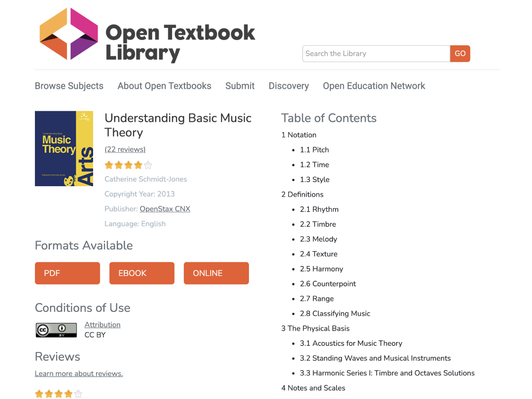Click the orange GO search button

[x=460, y=54]
